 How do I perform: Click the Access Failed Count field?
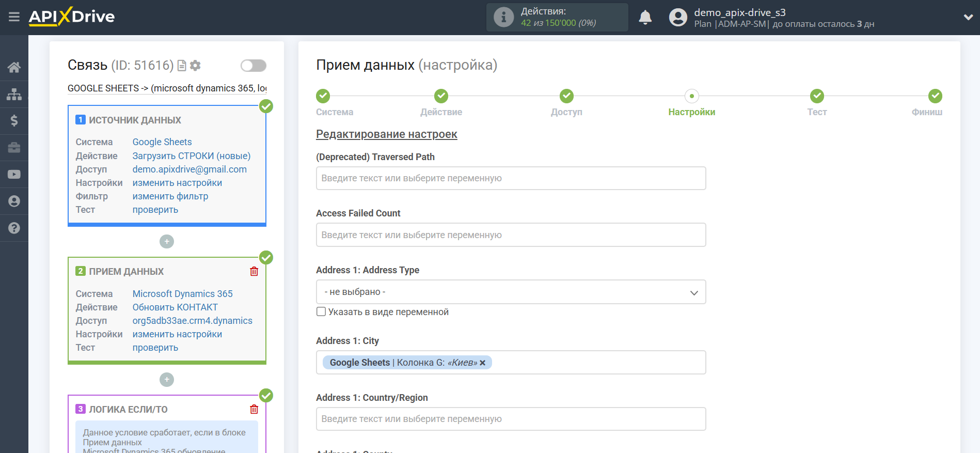pyautogui.click(x=511, y=235)
